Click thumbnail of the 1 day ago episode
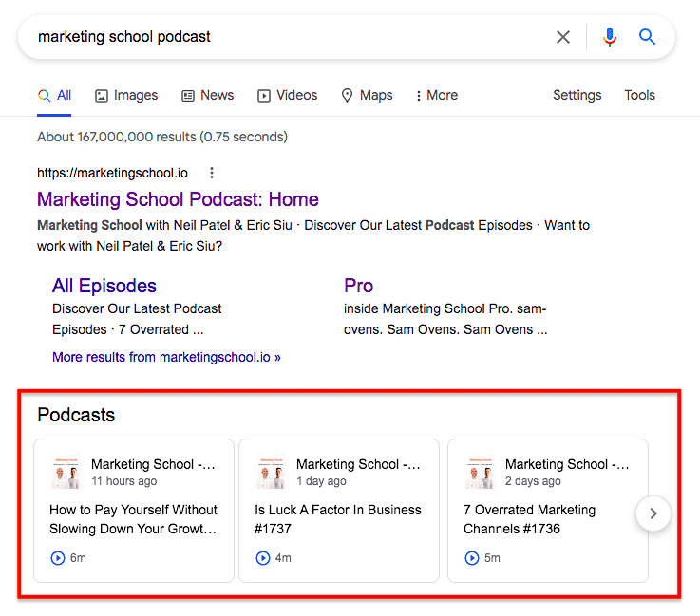 point(272,473)
